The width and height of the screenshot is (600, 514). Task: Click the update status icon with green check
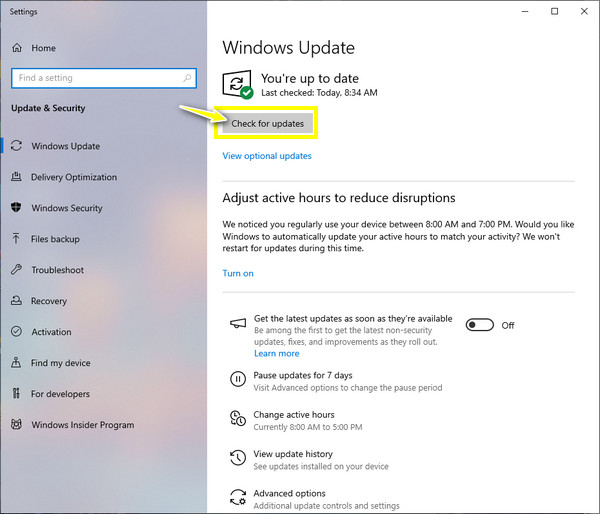pos(237,84)
